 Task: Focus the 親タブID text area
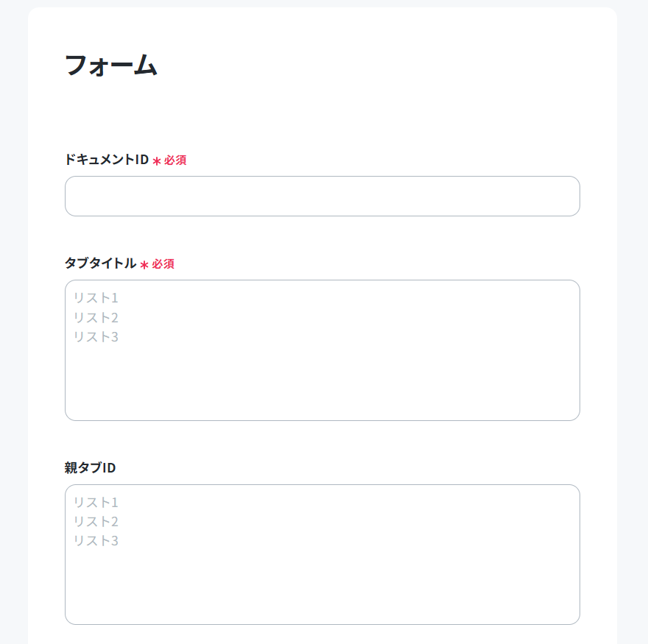click(x=323, y=554)
